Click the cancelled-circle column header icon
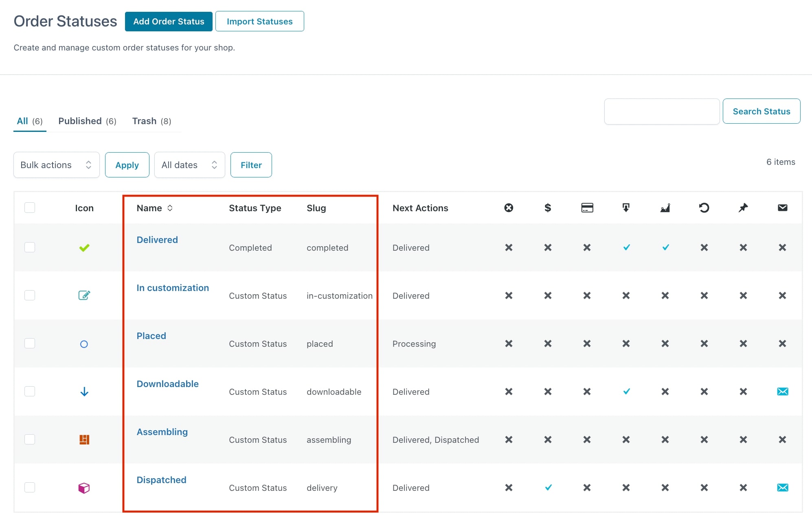 [x=509, y=208]
